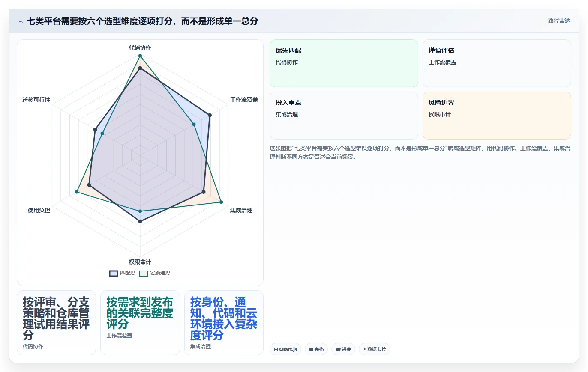Click the green card 按需求到发布的关联完整度评分
Screen dimensions: 588x372
pyautogui.click(x=140, y=323)
